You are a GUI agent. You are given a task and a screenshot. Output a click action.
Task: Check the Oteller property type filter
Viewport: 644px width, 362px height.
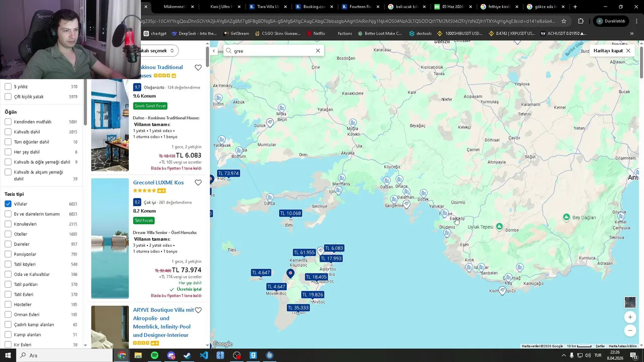[x=8, y=234]
